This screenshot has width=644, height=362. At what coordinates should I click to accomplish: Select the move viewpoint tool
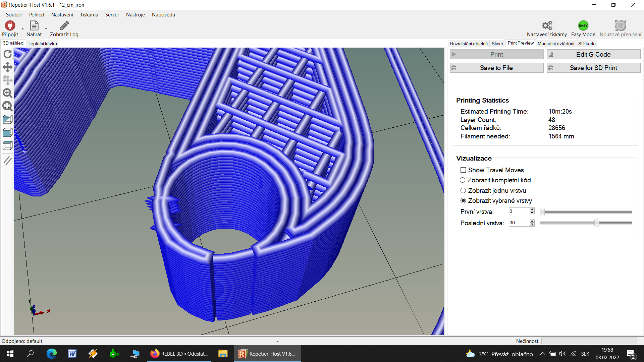pyautogui.click(x=7, y=67)
